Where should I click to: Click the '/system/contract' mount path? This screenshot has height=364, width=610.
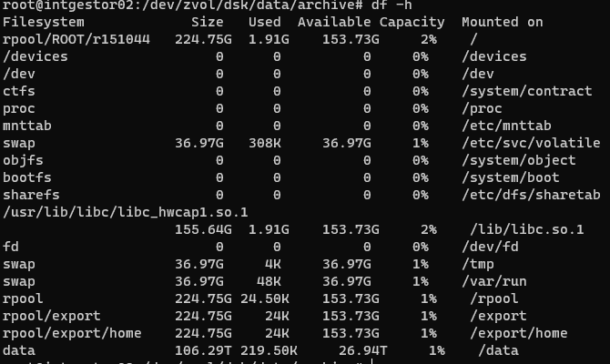[527, 91]
